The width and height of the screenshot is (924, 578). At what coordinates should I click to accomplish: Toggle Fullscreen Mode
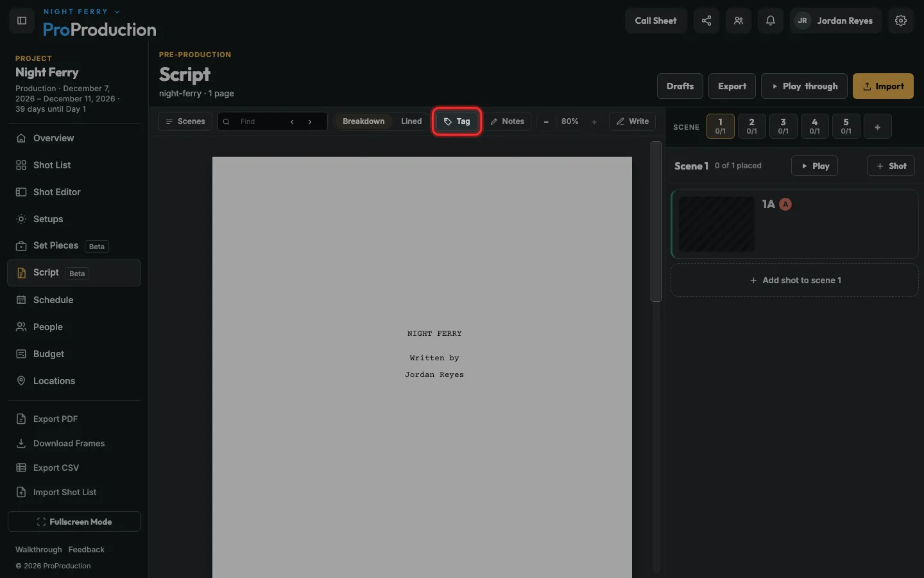pos(74,521)
